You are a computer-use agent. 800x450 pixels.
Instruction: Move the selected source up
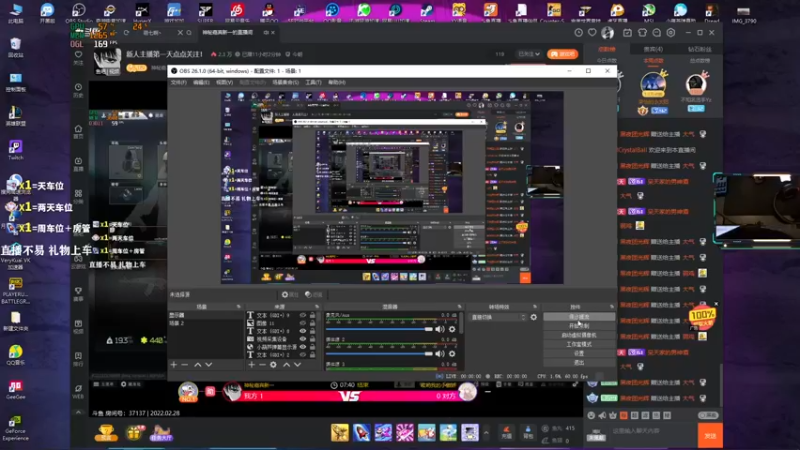(286, 365)
